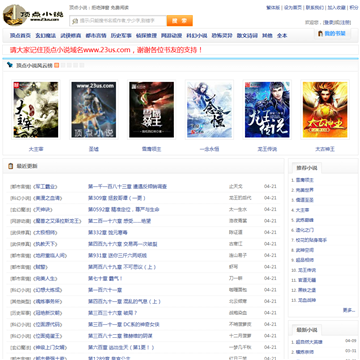Open the 武侠修真 category
Viewport: 360px width, 360px height.
(71, 36)
